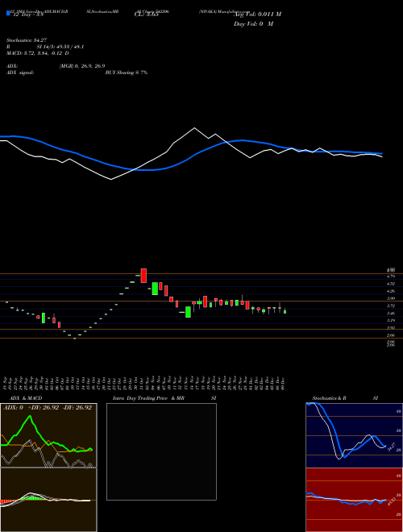Click the '(MGR) 0, 26.9, 26.9' ADX values
403x532 pixels.
82,66
